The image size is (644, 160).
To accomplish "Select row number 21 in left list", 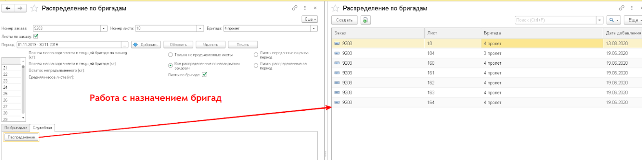I will coord(11,68).
